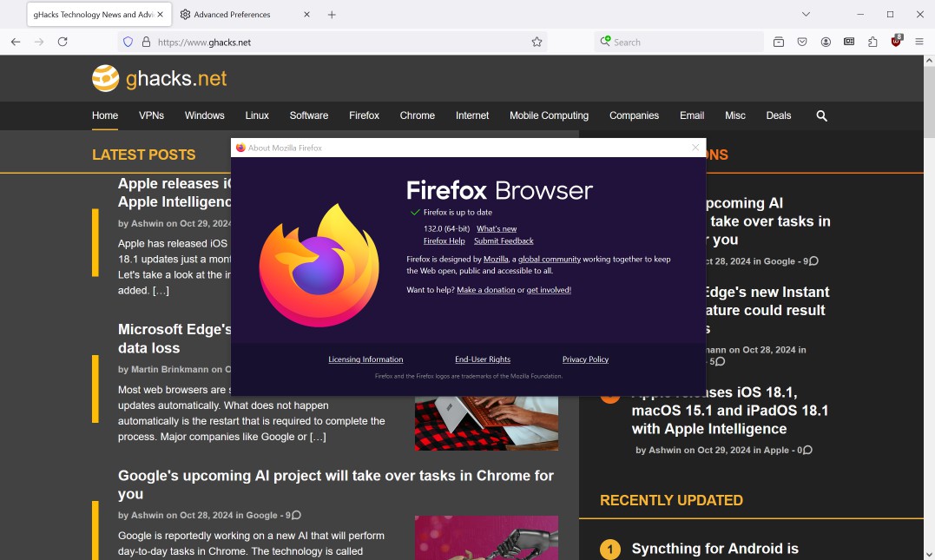Click the get involved! link

click(x=549, y=290)
